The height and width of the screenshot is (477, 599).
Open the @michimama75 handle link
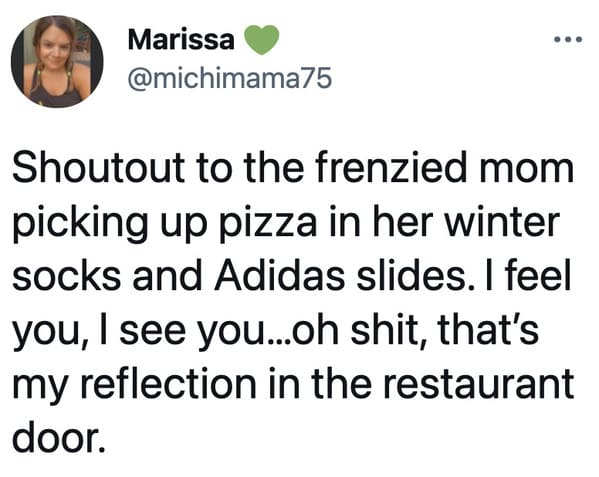(x=230, y=79)
